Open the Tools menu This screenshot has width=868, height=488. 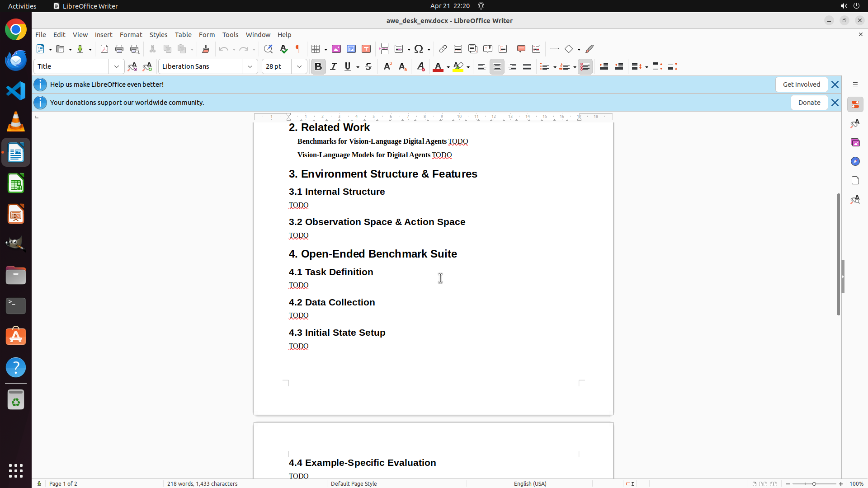point(230,35)
